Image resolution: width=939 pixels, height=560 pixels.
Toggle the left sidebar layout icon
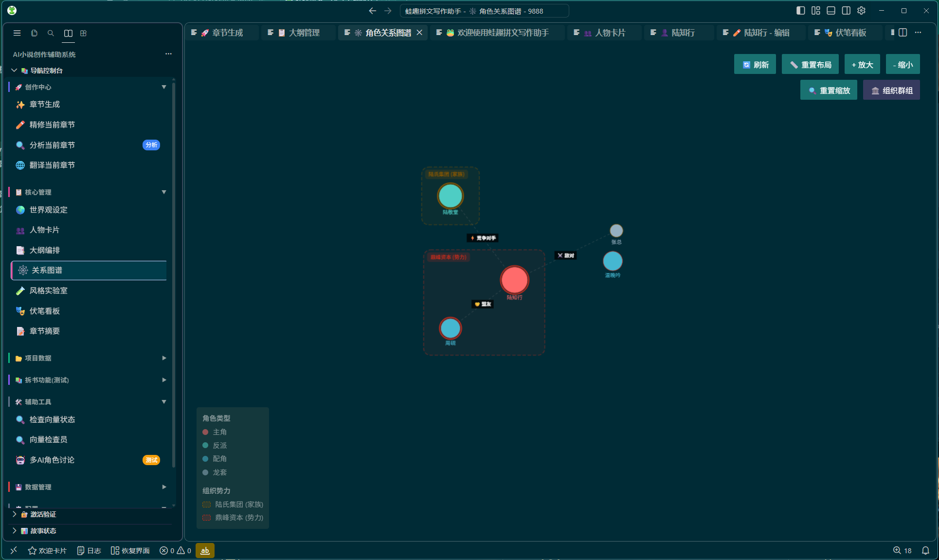point(801,11)
